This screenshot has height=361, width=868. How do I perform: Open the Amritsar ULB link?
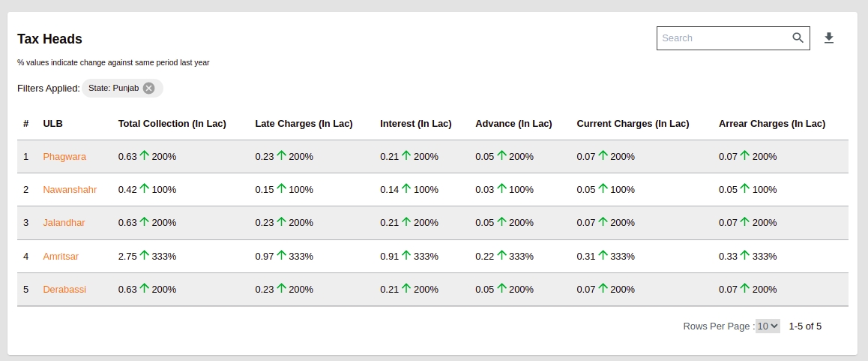[x=61, y=256]
